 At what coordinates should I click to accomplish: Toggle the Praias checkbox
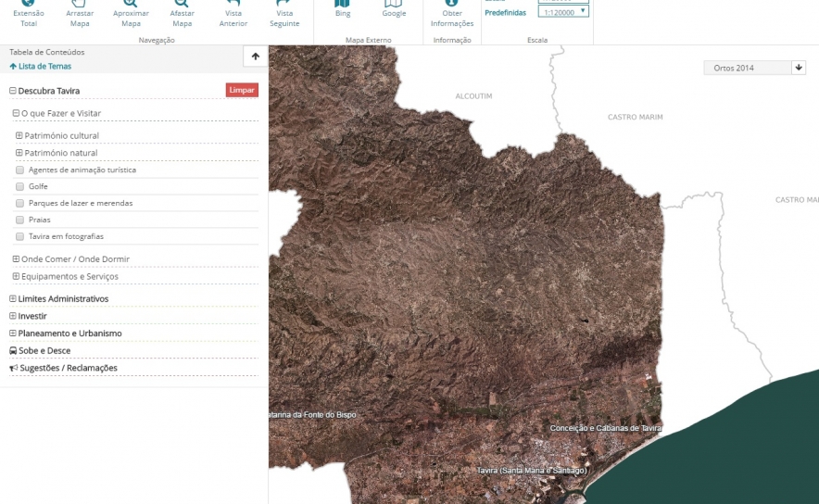coord(19,220)
